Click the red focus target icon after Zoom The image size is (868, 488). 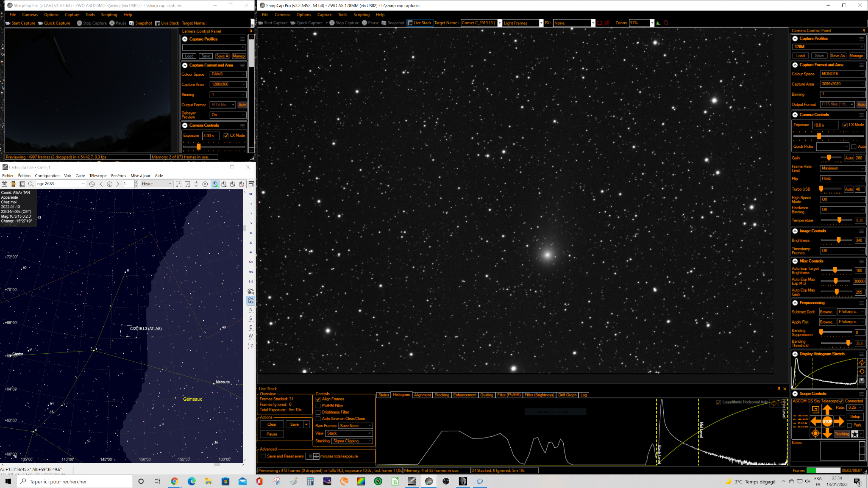[666, 23]
